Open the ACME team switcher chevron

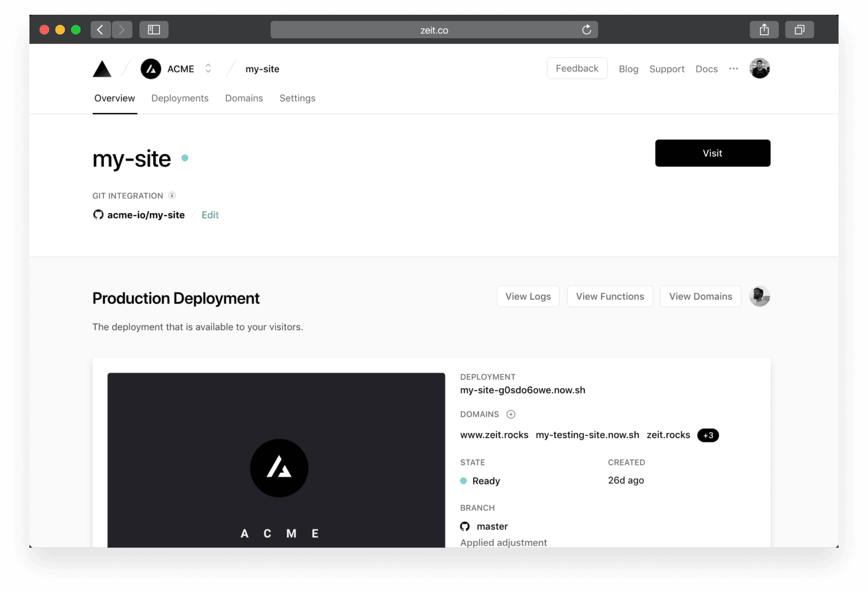coord(208,69)
